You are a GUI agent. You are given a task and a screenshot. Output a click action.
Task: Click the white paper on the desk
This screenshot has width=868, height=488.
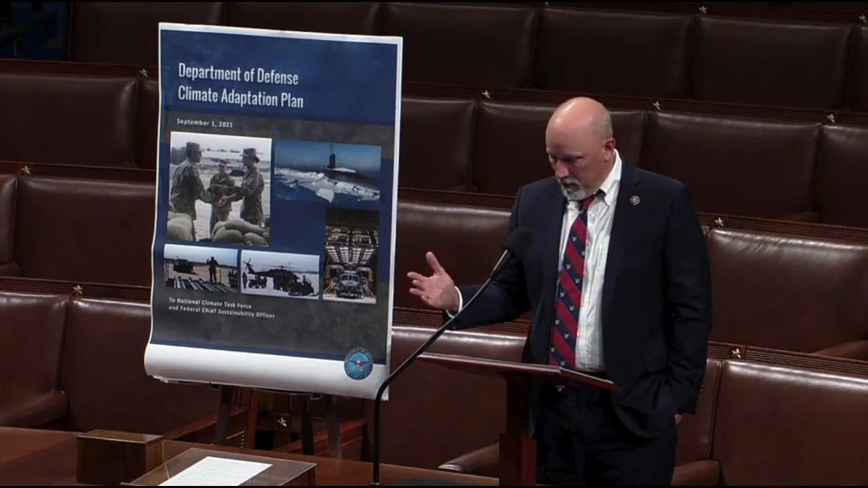[216, 472]
